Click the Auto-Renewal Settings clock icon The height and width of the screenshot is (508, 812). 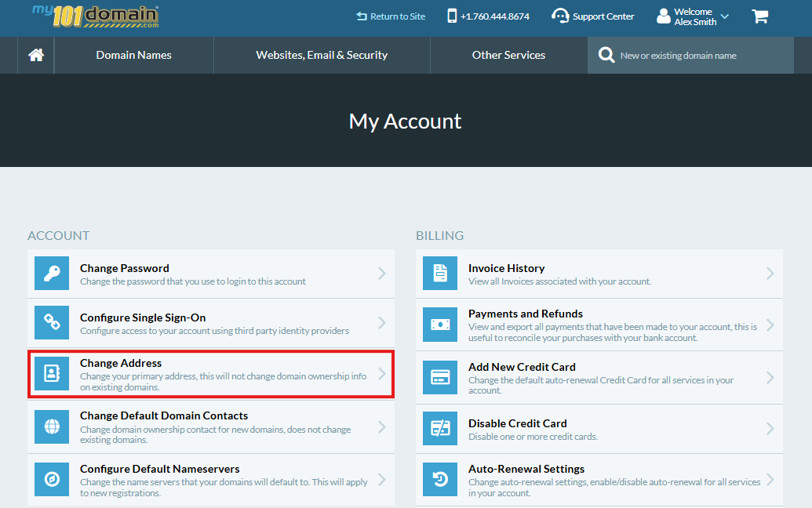pos(440,479)
